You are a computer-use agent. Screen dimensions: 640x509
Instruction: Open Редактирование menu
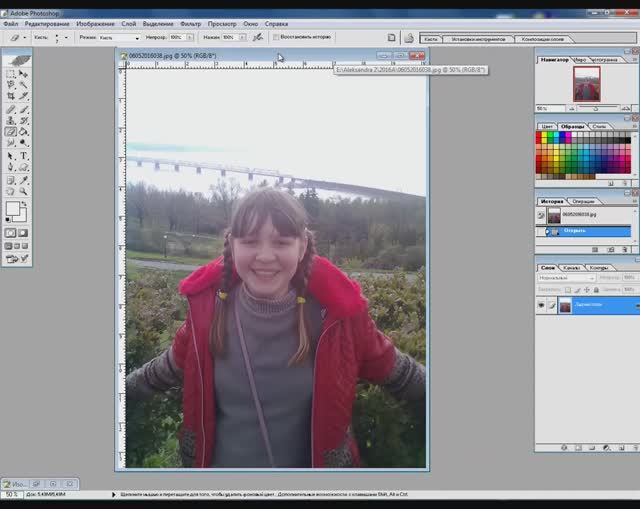point(47,24)
